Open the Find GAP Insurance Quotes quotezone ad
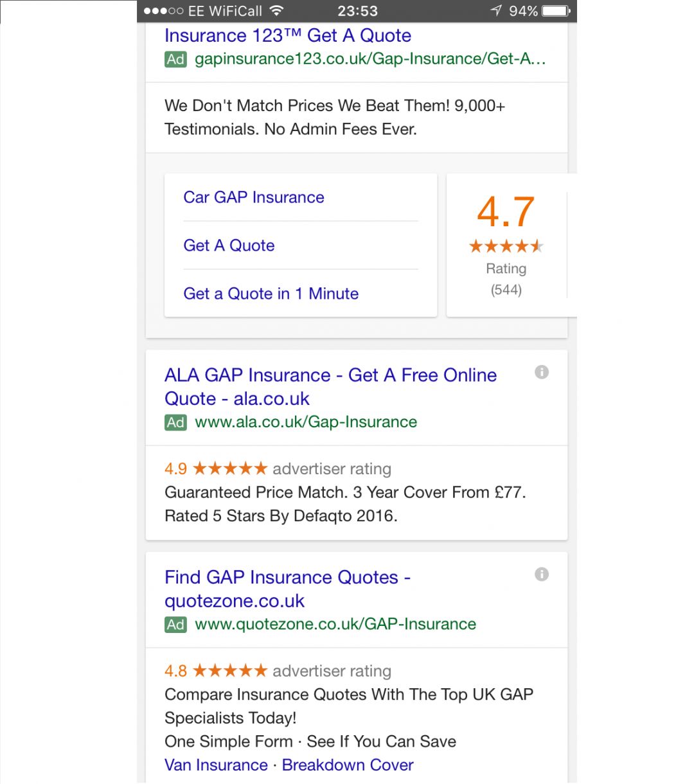This screenshot has height=784, width=694. pos(288,589)
